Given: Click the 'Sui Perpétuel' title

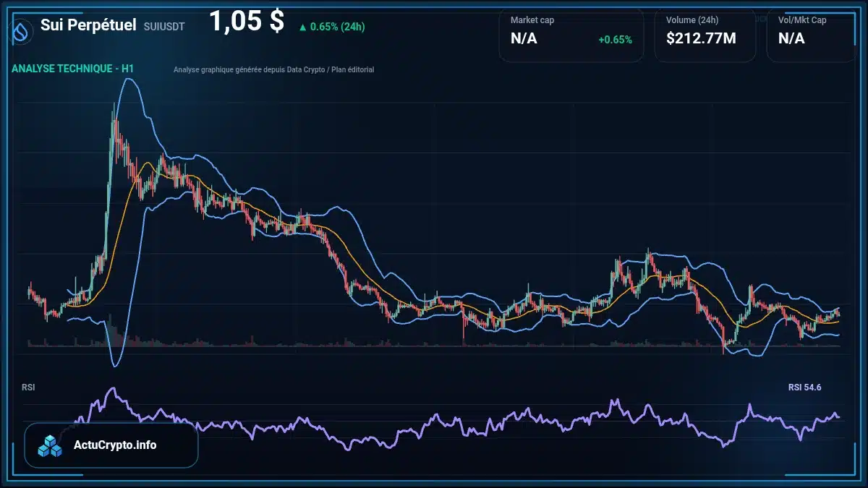Looking at the screenshot, I should click(x=88, y=25).
